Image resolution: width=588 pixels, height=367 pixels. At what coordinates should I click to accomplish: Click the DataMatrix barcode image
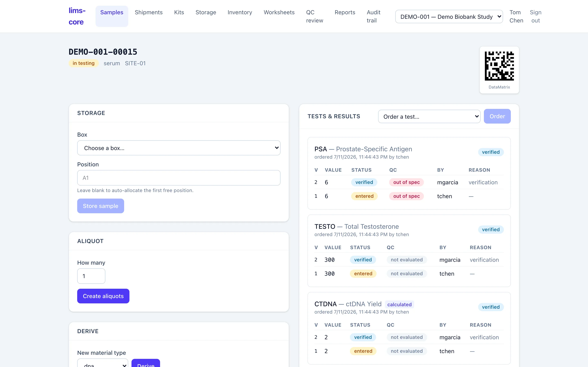click(x=499, y=66)
